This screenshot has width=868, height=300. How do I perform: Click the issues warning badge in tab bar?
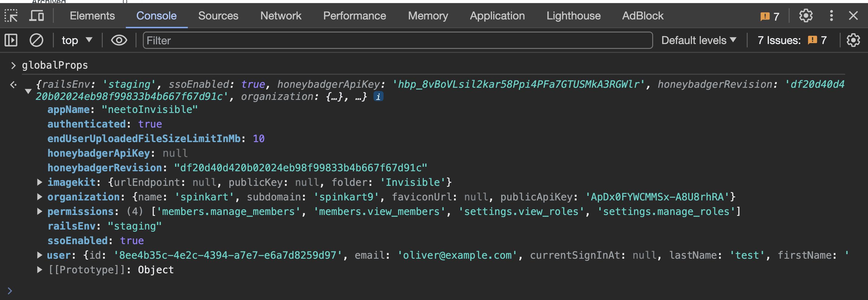tap(770, 16)
